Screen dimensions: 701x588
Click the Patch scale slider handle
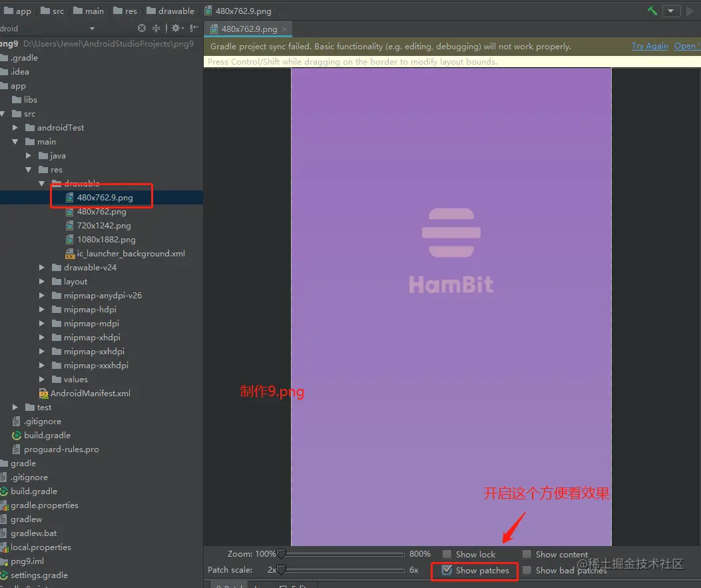281,570
